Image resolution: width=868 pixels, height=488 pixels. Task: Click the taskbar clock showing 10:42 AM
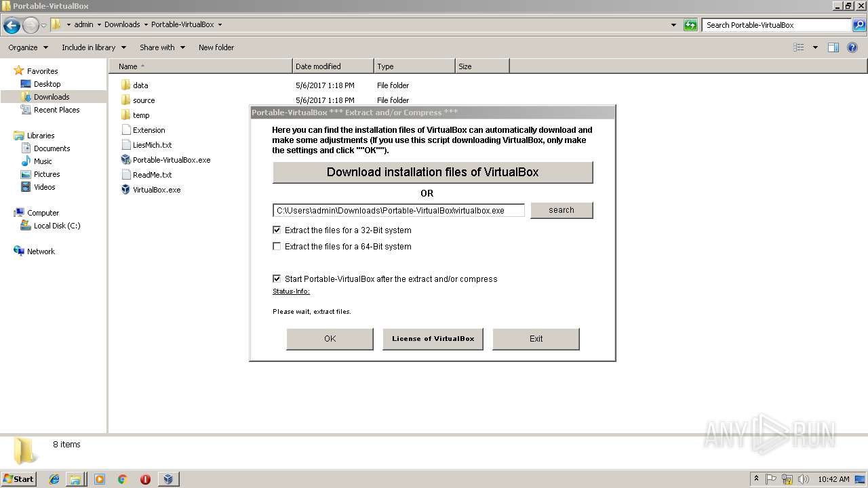pos(833,479)
